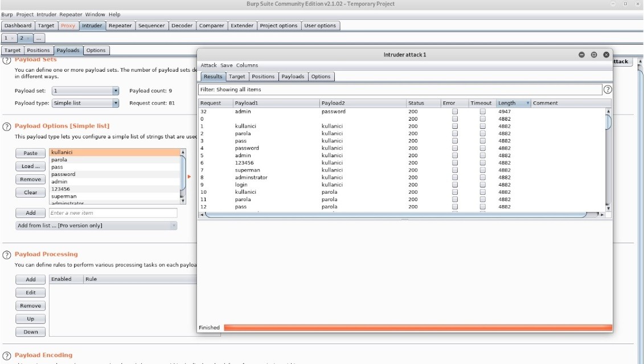This screenshot has width=644, height=364.
Task: Click the results filter help icon
Action: pyautogui.click(x=608, y=89)
